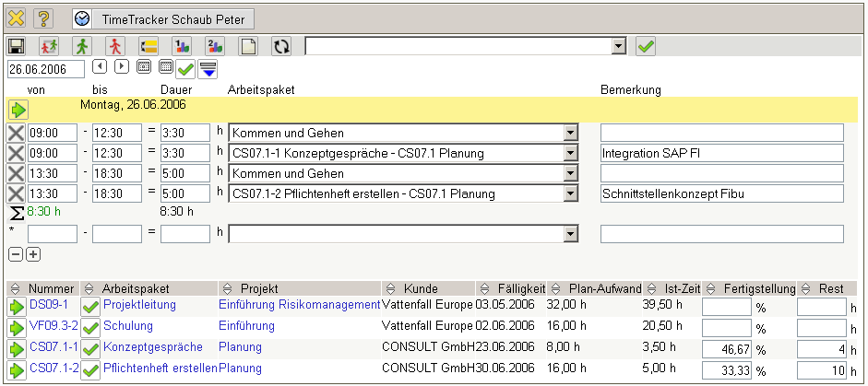Click the save floppy disk icon

pos(16,46)
